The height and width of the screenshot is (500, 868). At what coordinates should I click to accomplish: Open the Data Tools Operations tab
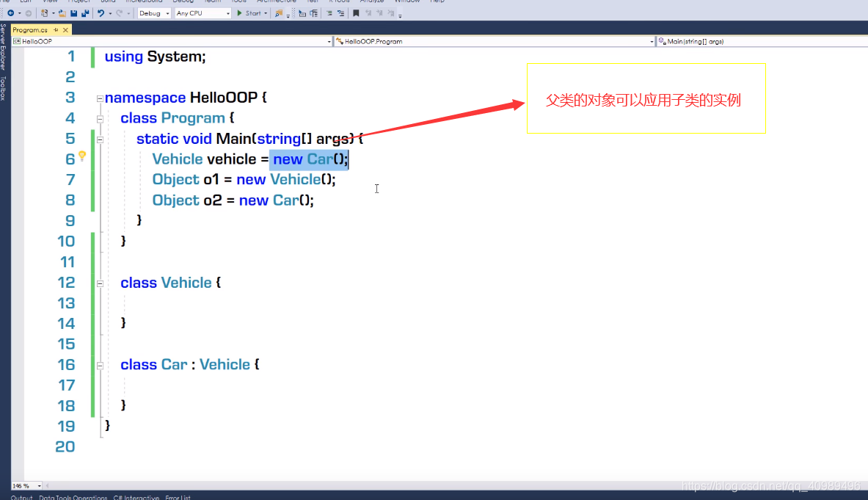(73, 497)
